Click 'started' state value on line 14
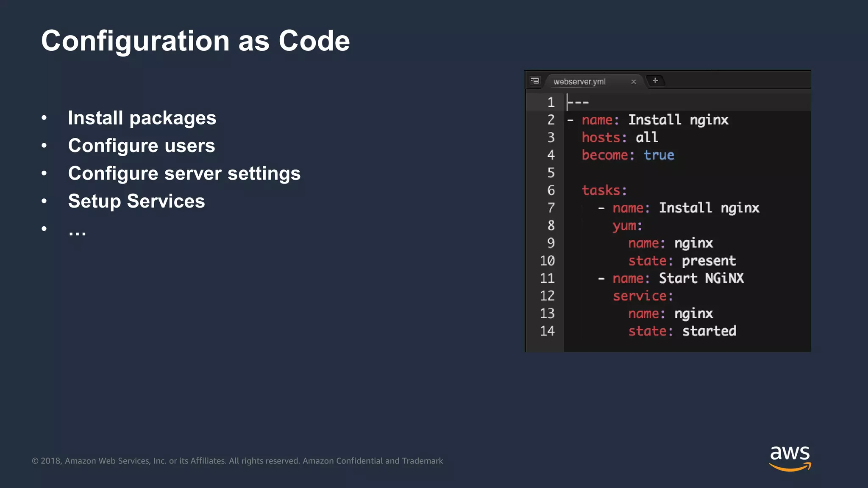Screen dimensions: 868x488 pyautogui.click(x=709, y=331)
